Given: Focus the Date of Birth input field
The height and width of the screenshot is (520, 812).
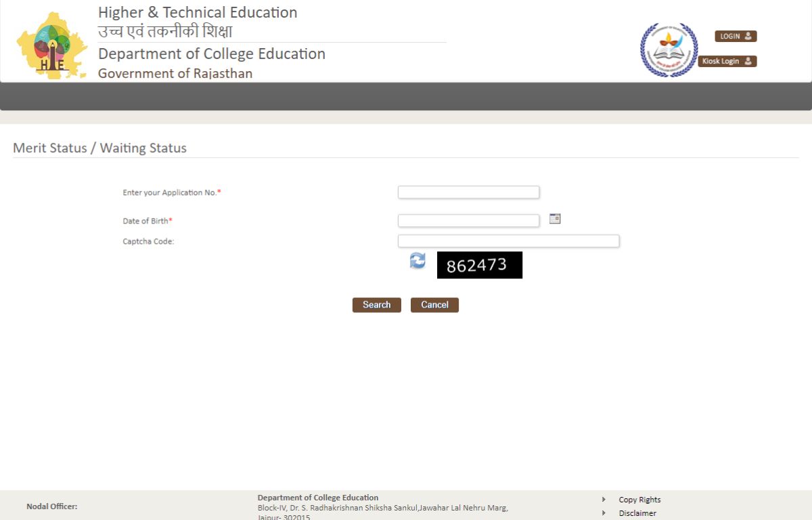Looking at the screenshot, I should tap(468, 221).
